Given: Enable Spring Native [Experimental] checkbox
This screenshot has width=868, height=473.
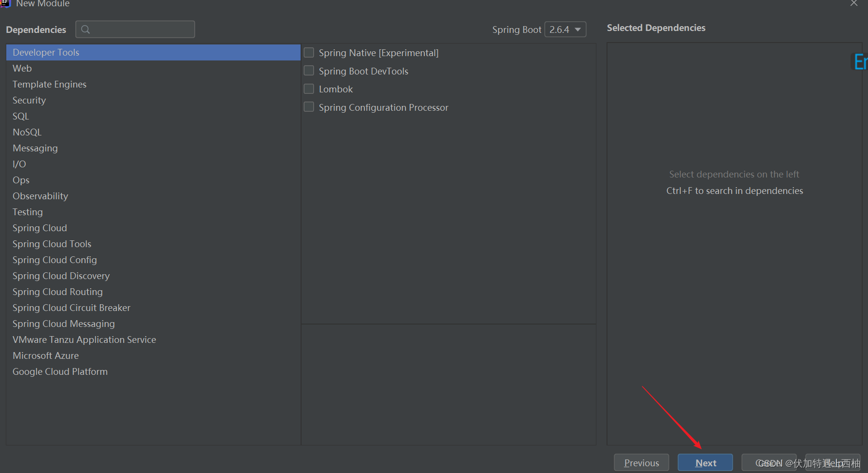Looking at the screenshot, I should click(x=309, y=52).
